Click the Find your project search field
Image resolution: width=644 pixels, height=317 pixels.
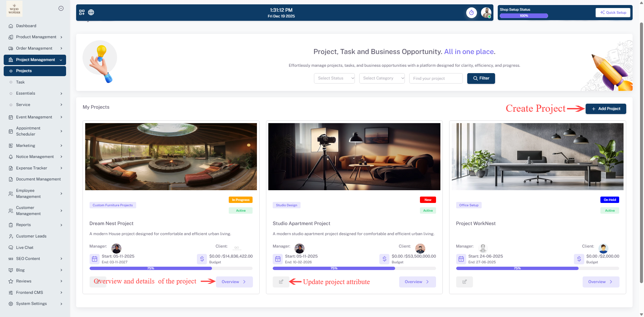pyautogui.click(x=435, y=78)
